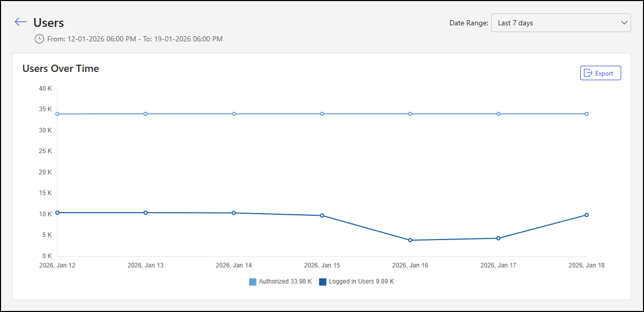Click the Users Over Time chart title

coord(61,68)
